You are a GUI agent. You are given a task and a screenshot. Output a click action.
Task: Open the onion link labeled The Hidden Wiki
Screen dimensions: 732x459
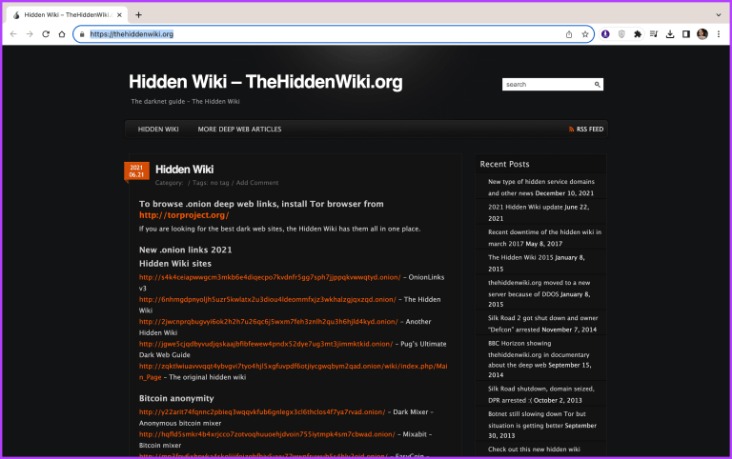267,299
